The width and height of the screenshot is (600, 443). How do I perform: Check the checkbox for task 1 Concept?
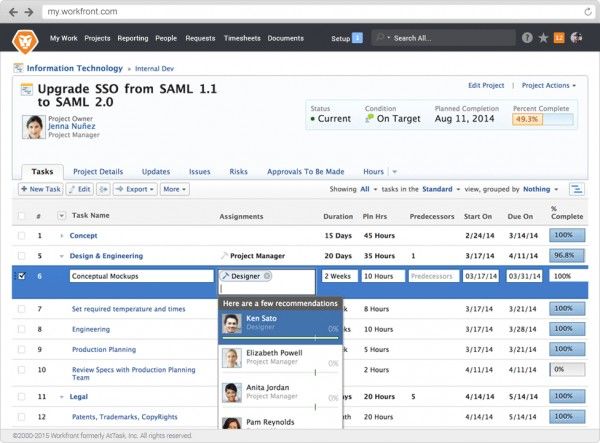coord(21,236)
